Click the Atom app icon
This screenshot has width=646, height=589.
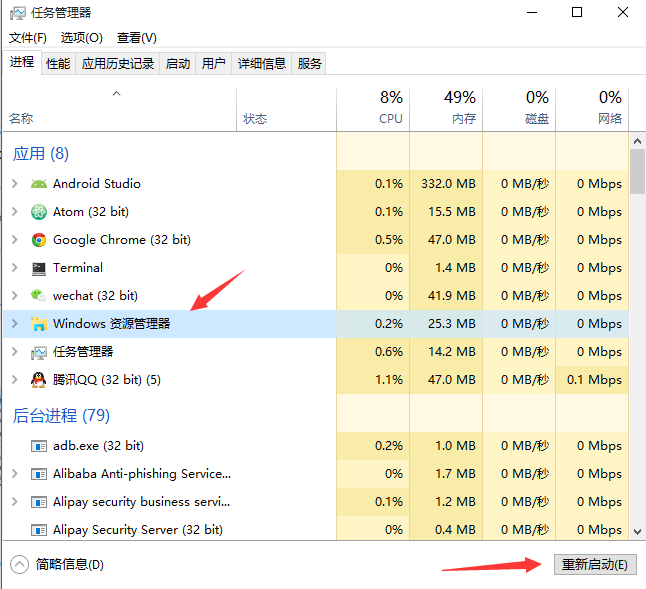(39, 212)
